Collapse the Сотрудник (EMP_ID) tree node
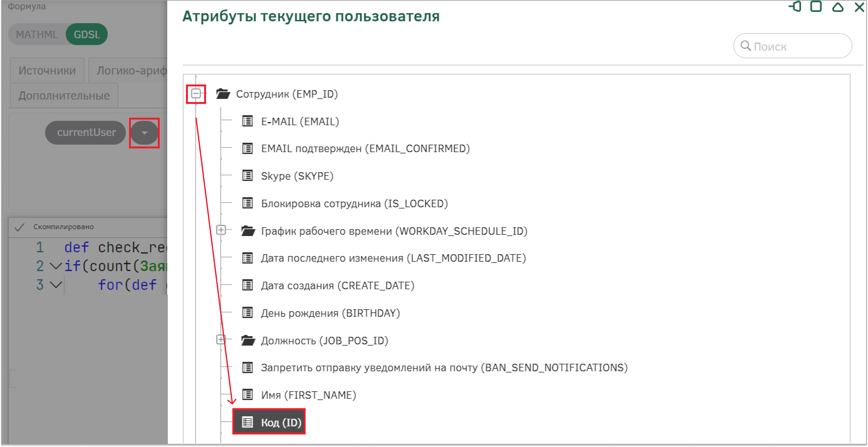This screenshot has height=447, width=868. [x=196, y=93]
